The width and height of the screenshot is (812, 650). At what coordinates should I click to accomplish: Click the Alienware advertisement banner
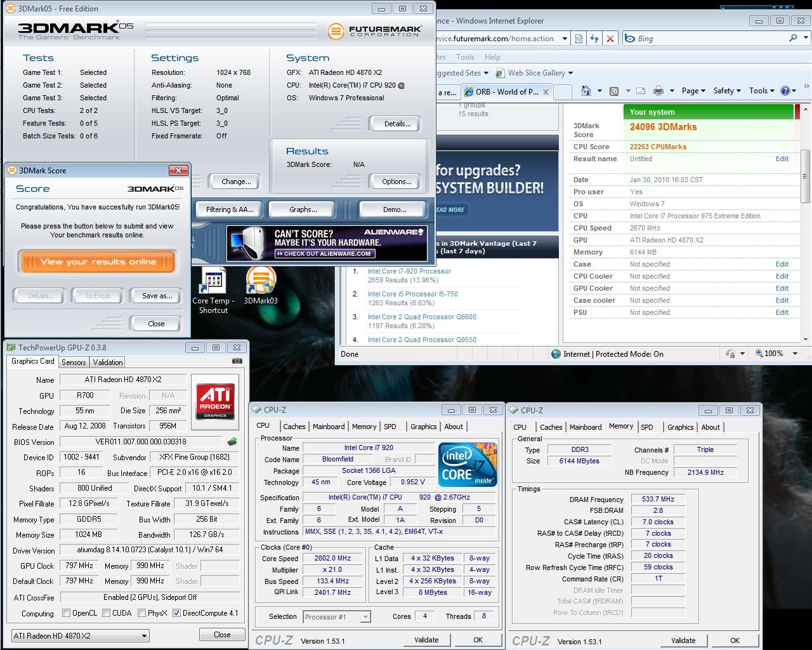pyautogui.click(x=327, y=243)
